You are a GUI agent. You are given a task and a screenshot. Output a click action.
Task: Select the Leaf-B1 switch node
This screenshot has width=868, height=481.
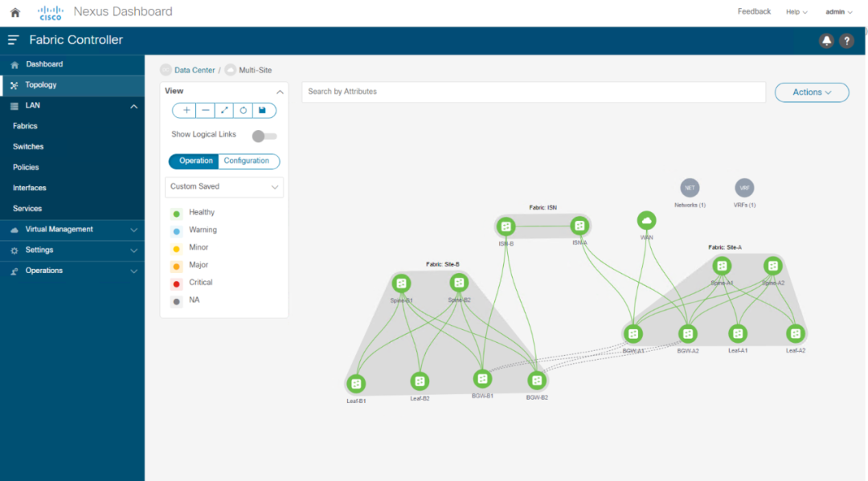pyautogui.click(x=356, y=384)
